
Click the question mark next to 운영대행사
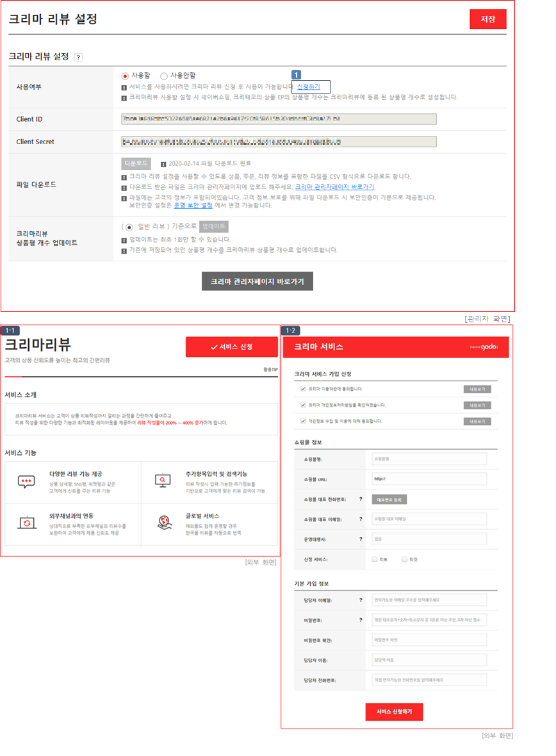[x=361, y=539]
